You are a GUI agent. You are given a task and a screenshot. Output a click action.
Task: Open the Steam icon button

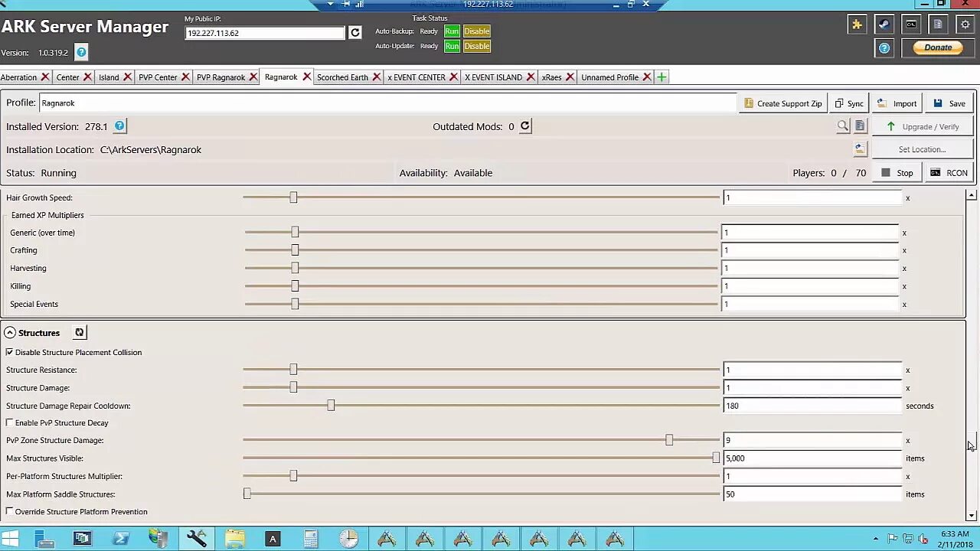[x=884, y=24]
